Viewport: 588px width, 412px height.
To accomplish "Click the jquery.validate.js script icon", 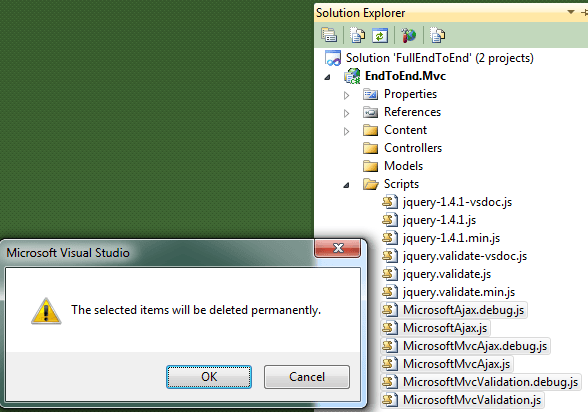I will [390, 274].
